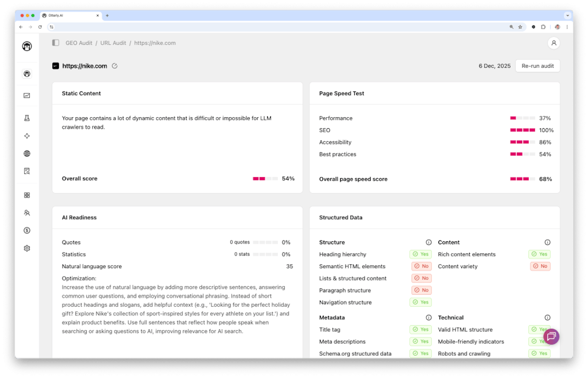Open the browser extensions puzzle icon
The width and height of the screenshot is (588, 378).
(543, 27)
